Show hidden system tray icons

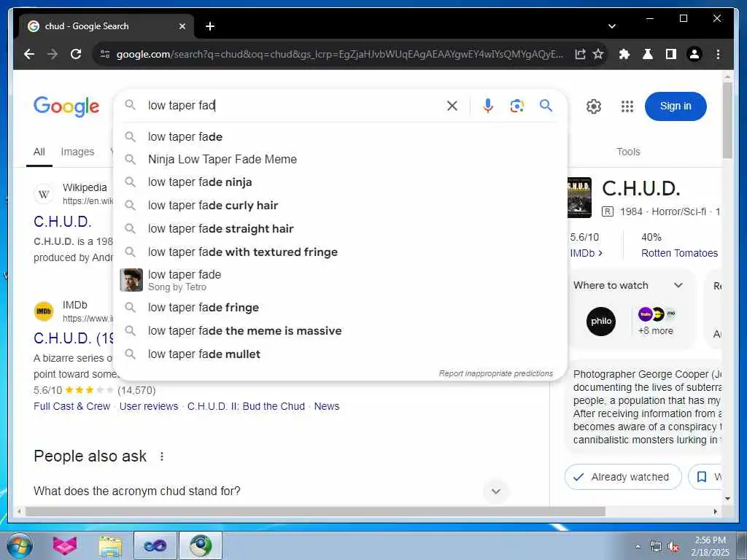tap(638, 546)
